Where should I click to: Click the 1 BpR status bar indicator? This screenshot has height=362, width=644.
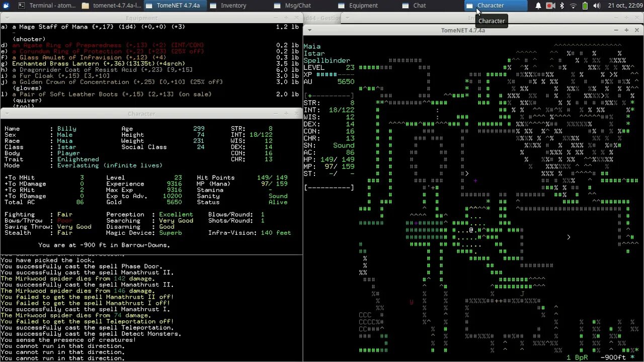point(578,357)
